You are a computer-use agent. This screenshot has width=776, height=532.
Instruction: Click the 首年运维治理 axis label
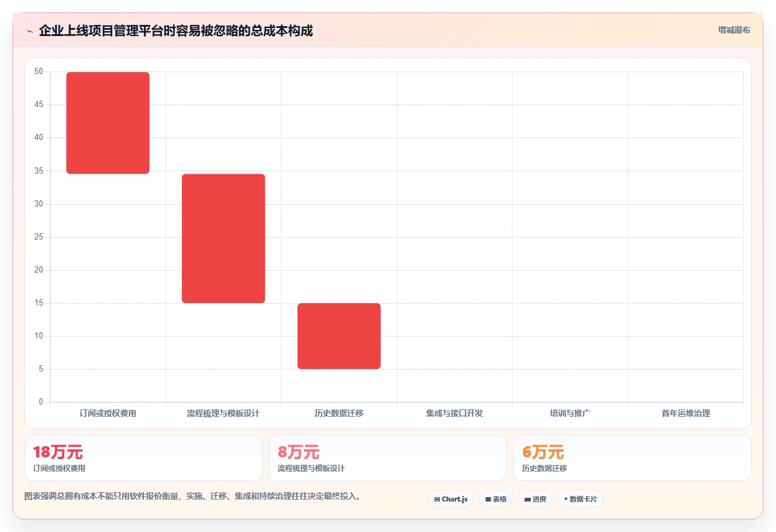[x=686, y=413]
